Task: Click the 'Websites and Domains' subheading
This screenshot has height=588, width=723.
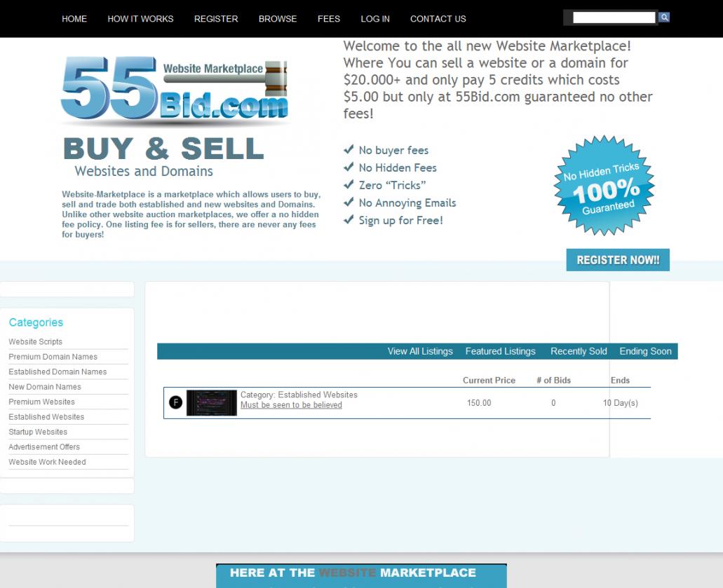Action: [144, 171]
